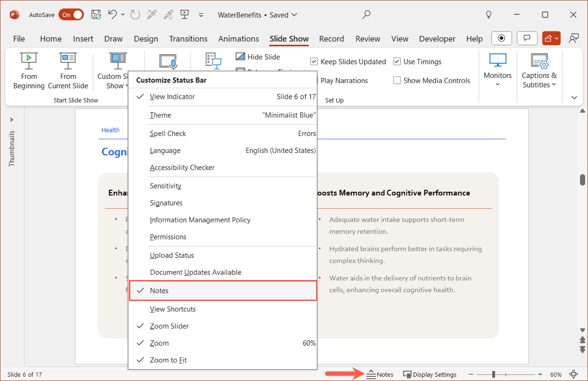Enable Accessibility Checker option
The width and height of the screenshot is (588, 381).
coord(223,168)
